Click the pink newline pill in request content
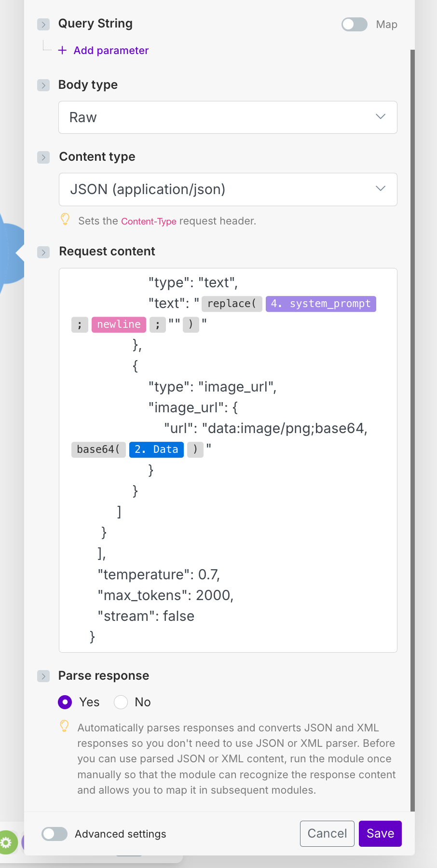437x868 pixels. pos(119,324)
